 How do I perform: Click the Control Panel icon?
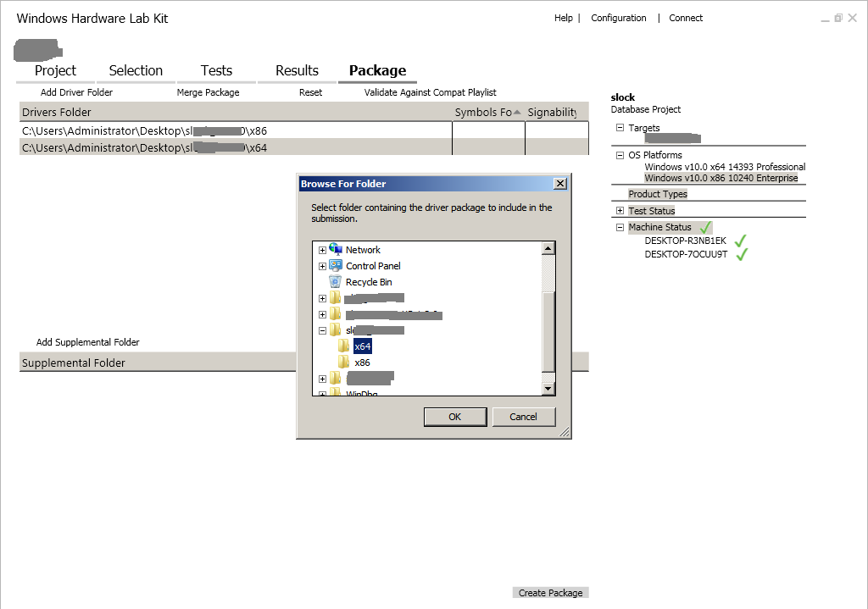point(336,265)
